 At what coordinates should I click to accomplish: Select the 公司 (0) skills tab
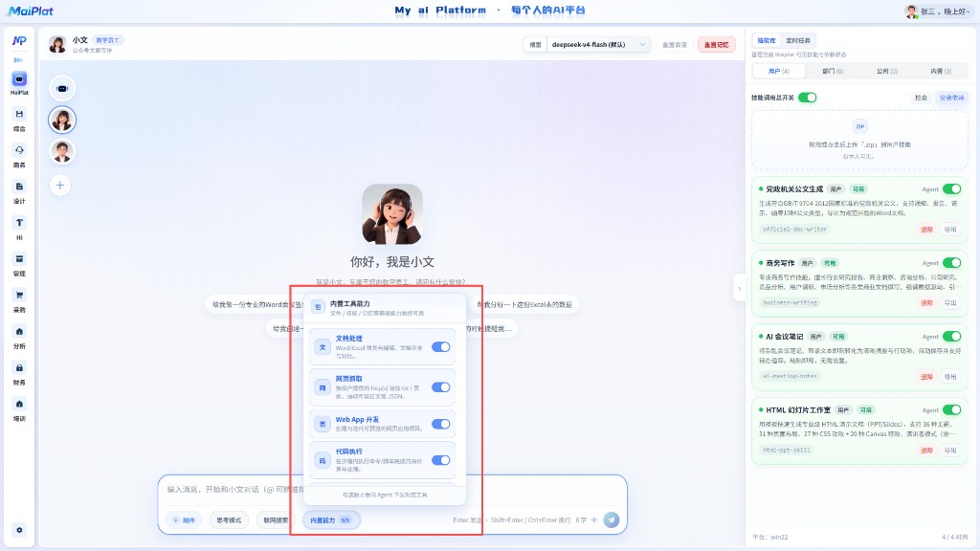click(x=887, y=71)
